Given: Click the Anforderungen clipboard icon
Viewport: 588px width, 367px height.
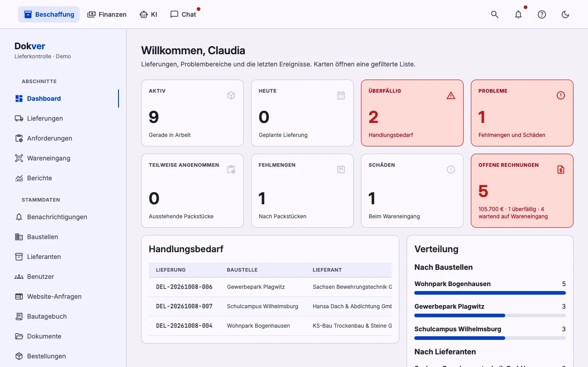Looking at the screenshot, I should [x=19, y=138].
